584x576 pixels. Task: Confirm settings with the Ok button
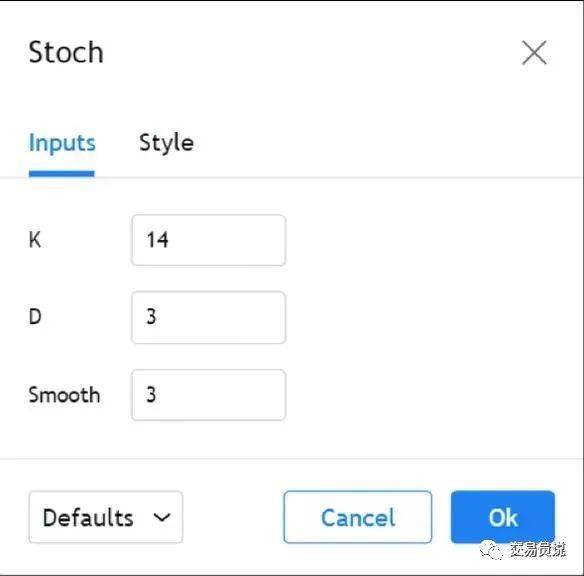coord(503,517)
